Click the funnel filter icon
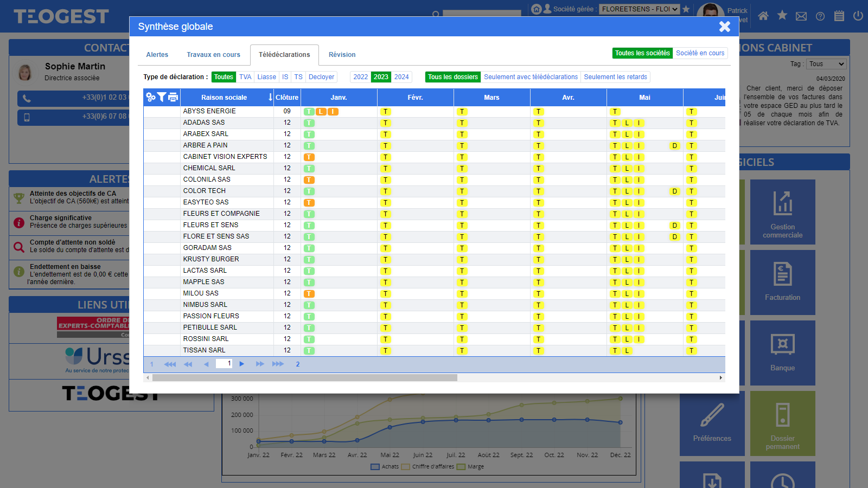868x488 pixels. pos(162,97)
